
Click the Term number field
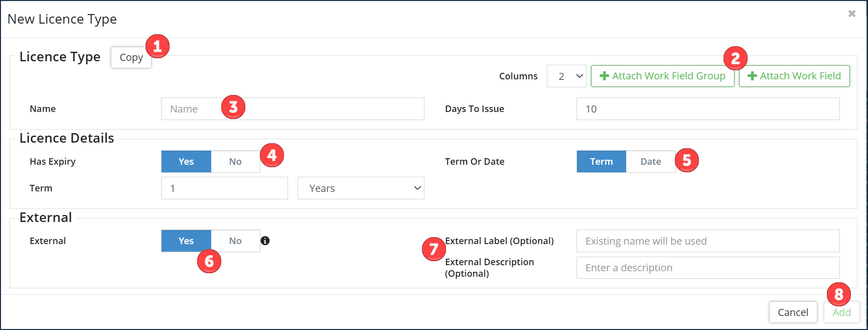(224, 188)
